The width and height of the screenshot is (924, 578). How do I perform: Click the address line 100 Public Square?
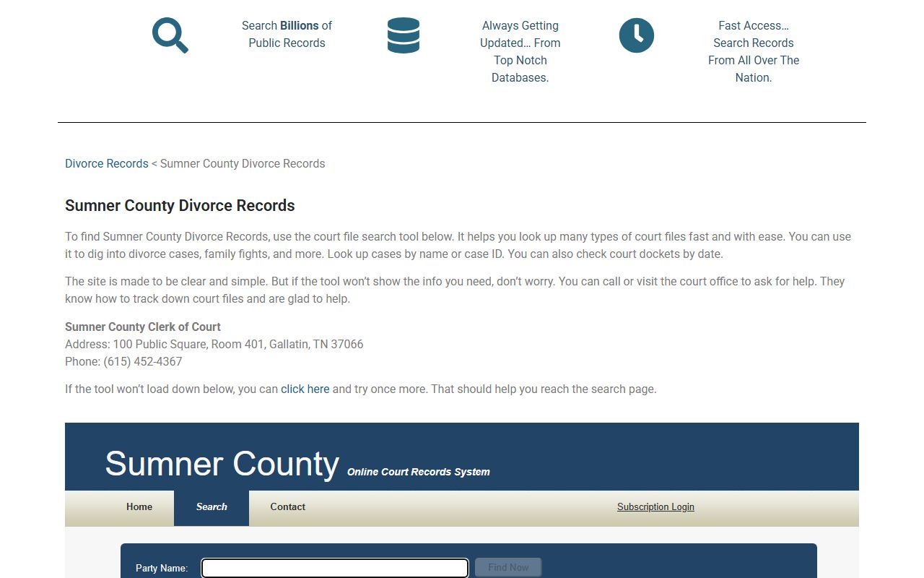(x=214, y=344)
